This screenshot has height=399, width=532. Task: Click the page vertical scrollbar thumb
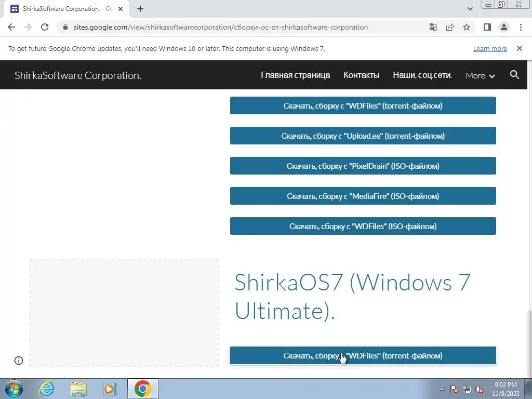pos(529,343)
